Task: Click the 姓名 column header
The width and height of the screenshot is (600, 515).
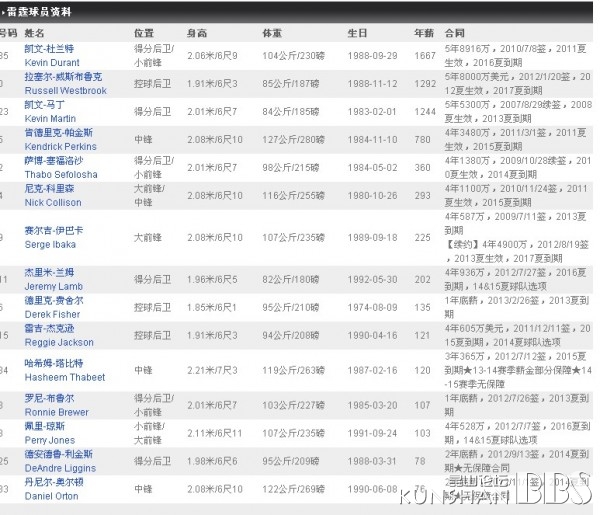Action: pyautogui.click(x=34, y=33)
